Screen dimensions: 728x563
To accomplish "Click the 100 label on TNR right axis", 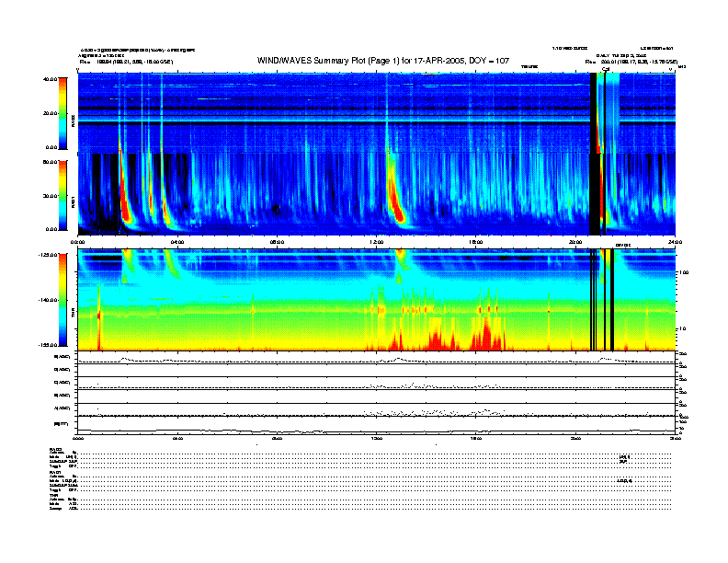I will coord(684,272).
